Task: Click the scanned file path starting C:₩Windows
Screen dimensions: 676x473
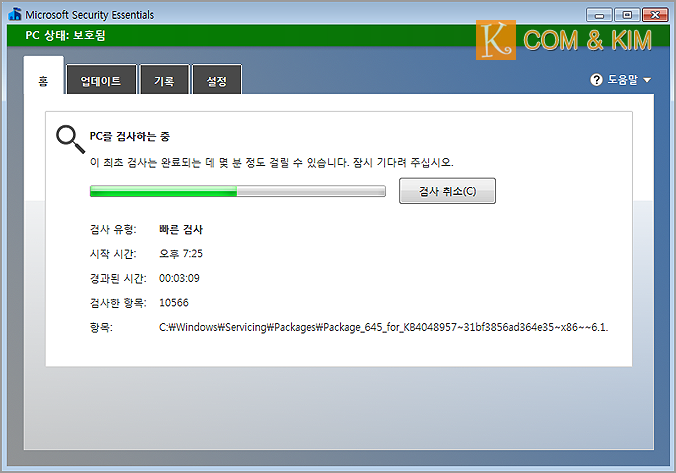Action: click(383, 327)
